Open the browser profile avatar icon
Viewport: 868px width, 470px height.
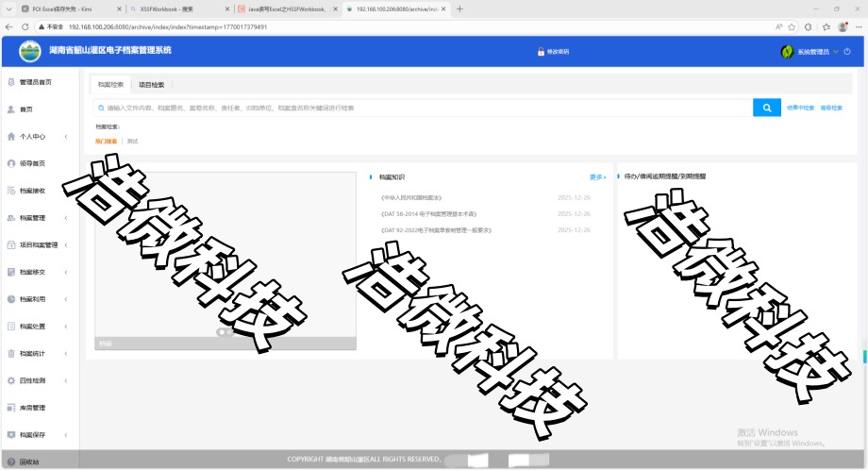pyautogui.click(x=843, y=26)
